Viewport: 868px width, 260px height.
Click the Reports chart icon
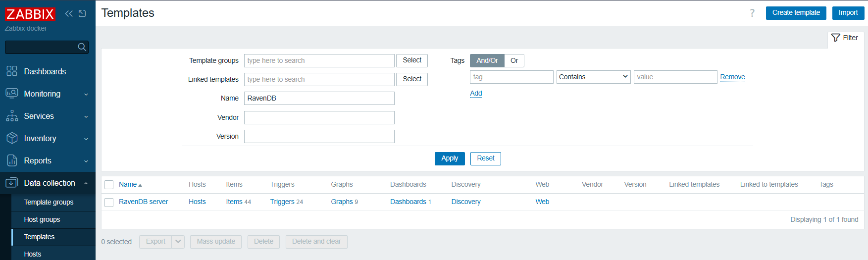(12, 160)
